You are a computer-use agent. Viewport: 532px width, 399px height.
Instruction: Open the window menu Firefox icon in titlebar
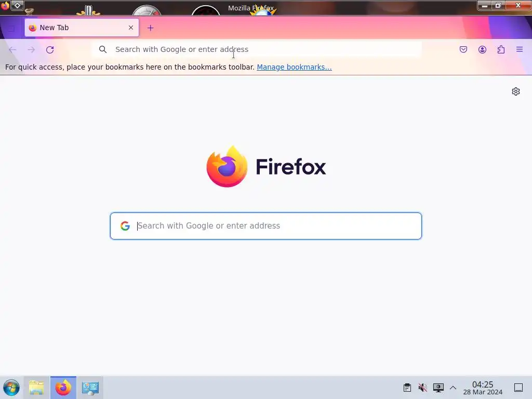pos(5,5)
